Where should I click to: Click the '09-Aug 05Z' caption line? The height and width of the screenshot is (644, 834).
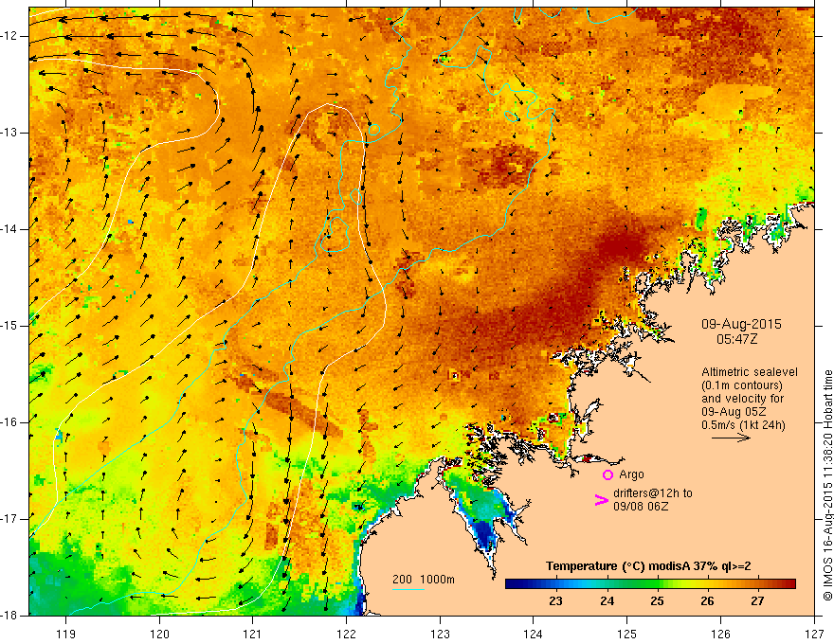[x=735, y=412]
